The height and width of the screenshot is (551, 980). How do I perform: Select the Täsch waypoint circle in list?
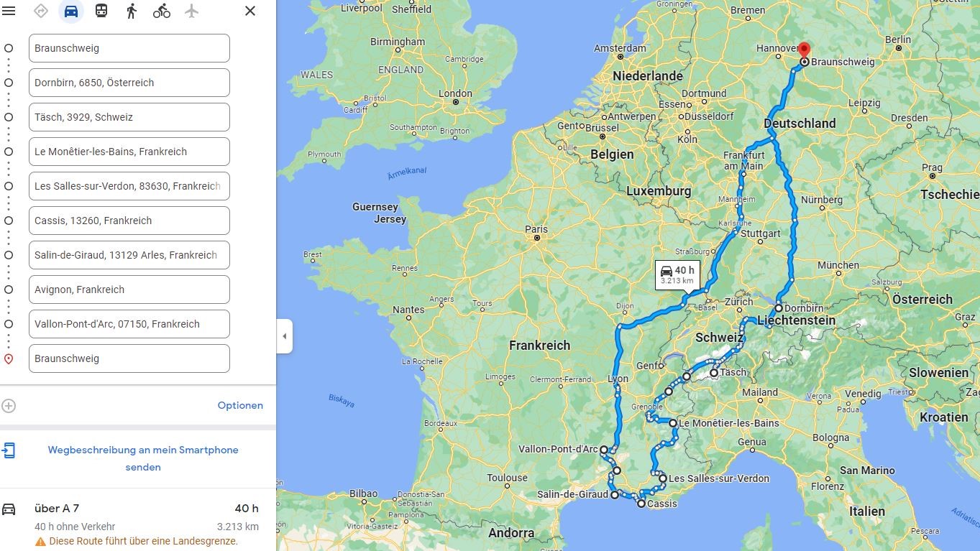[x=9, y=117]
